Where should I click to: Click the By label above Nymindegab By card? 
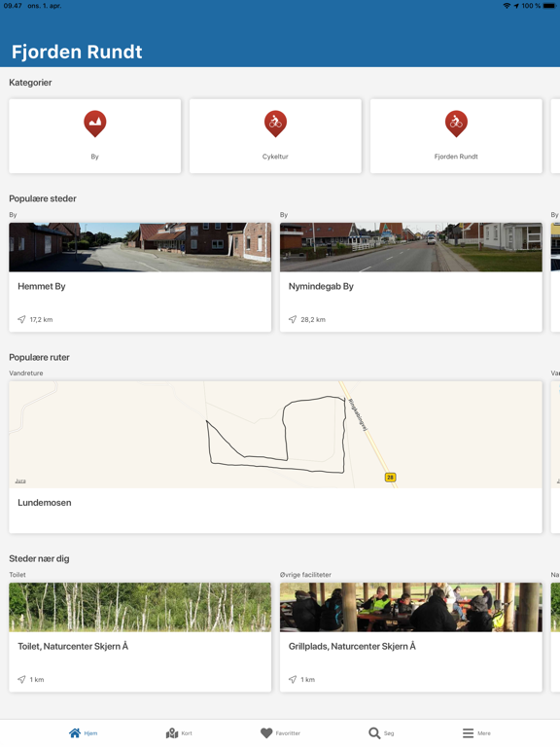284,215
